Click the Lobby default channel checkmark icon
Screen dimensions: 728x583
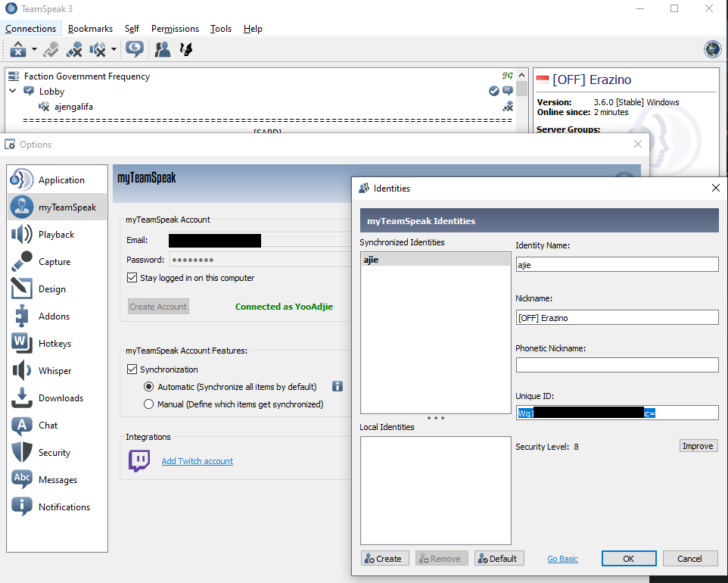click(494, 91)
